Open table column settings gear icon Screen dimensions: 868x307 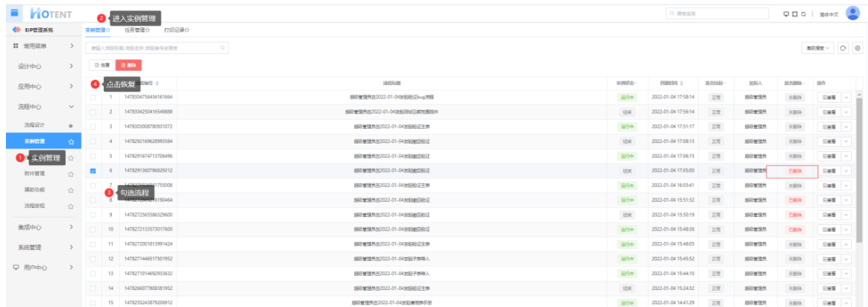858,48
